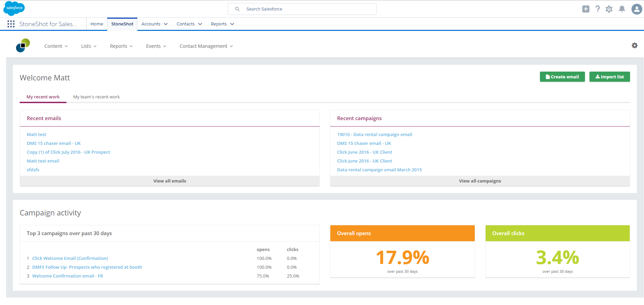This screenshot has height=305, width=644.
Task: Open the App Launcher grid icon
Action: click(x=11, y=24)
